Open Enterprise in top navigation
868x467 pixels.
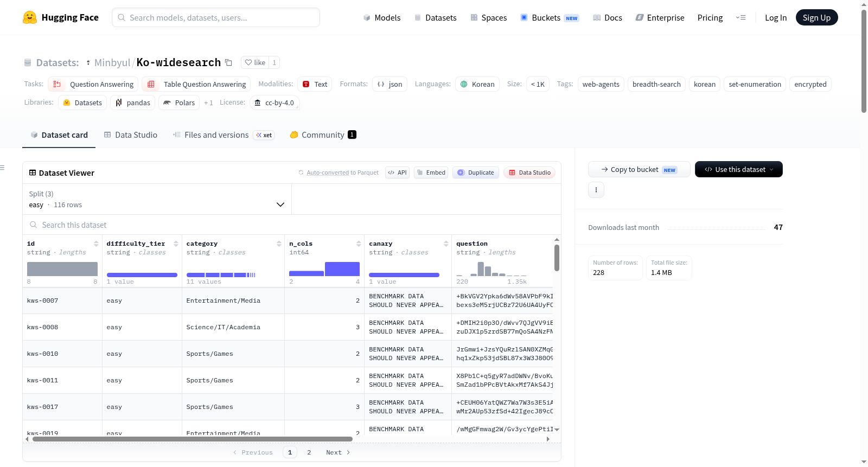(x=660, y=17)
